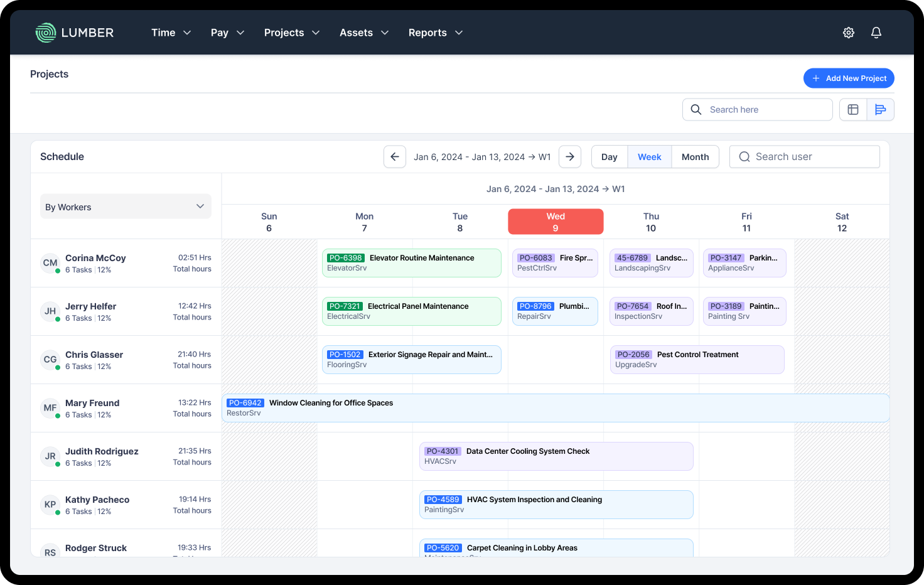
Task: Go to next week arrow
Action: (x=570, y=157)
